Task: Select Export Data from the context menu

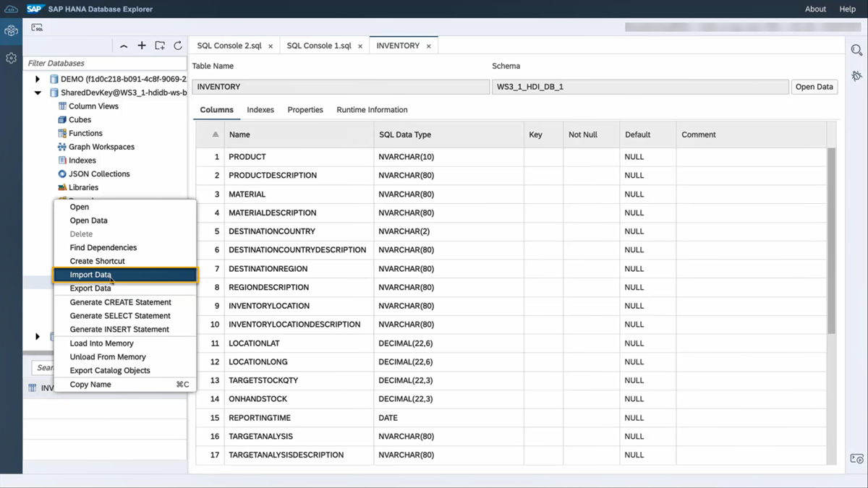Action: point(124,288)
